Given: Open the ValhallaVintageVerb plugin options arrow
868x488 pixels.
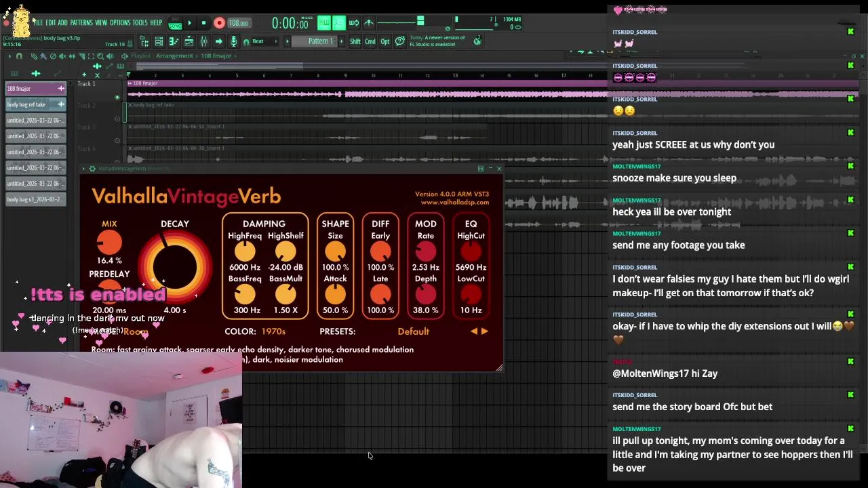Looking at the screenshot, I should pyautogui.click(x=84, y=169).
